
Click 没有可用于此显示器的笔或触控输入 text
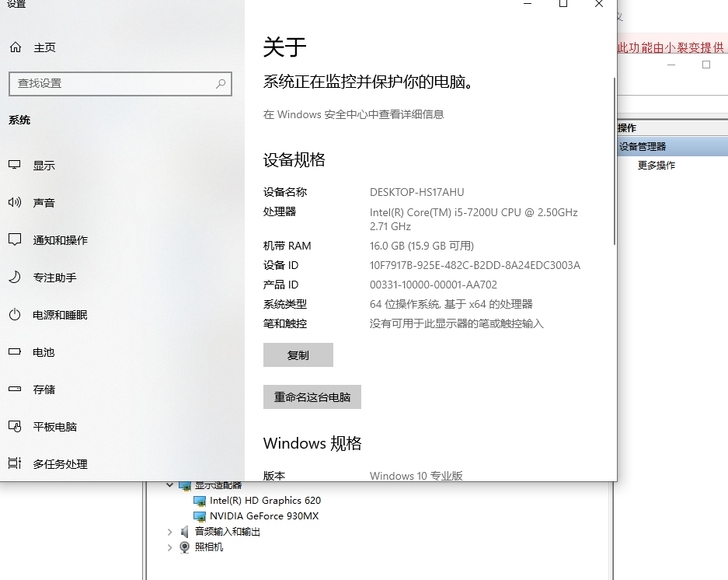456,324
